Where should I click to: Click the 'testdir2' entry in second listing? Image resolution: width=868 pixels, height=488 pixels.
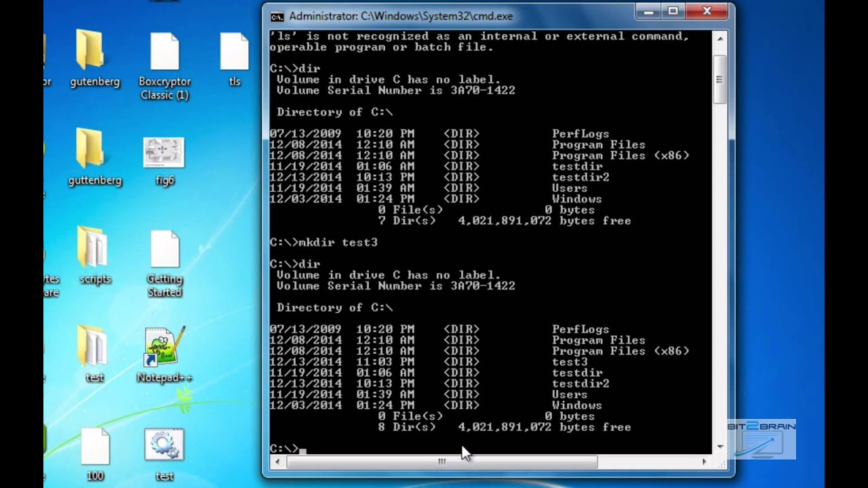pyautogui.click(x=580, y=384)
